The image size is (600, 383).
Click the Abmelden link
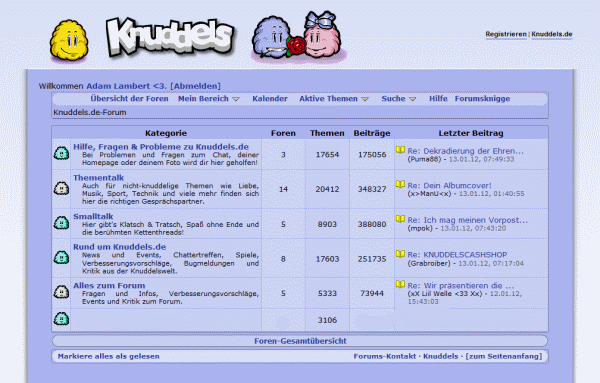196,86
